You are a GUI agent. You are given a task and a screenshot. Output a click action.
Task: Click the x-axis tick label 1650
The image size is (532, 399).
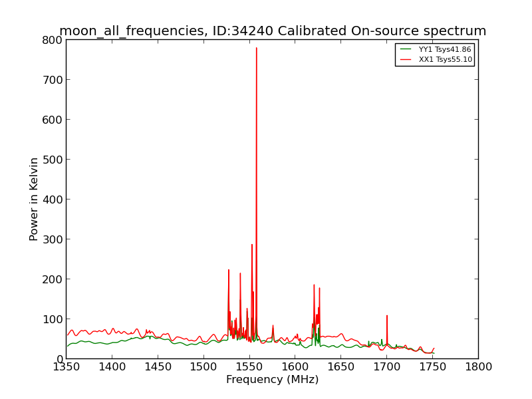click(341, 367)
